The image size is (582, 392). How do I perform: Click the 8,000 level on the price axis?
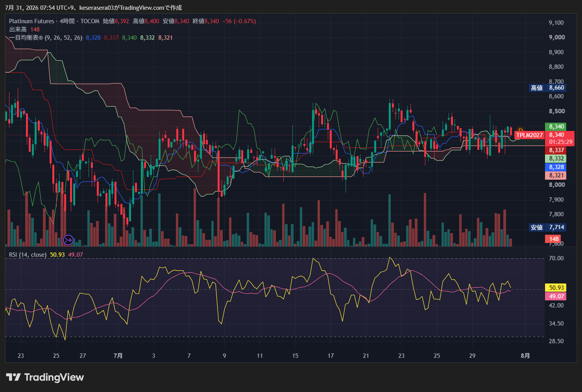pyautogui.click(x=557, y=185)
